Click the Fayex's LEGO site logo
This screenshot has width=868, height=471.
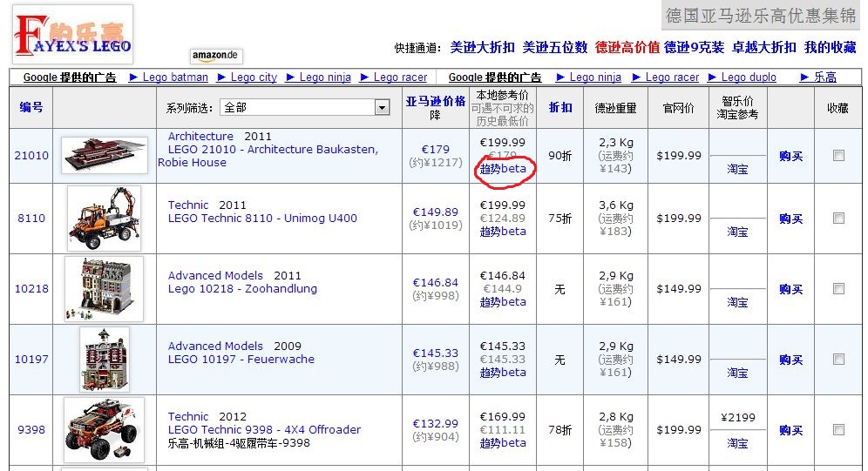click(x=72, y=34)
